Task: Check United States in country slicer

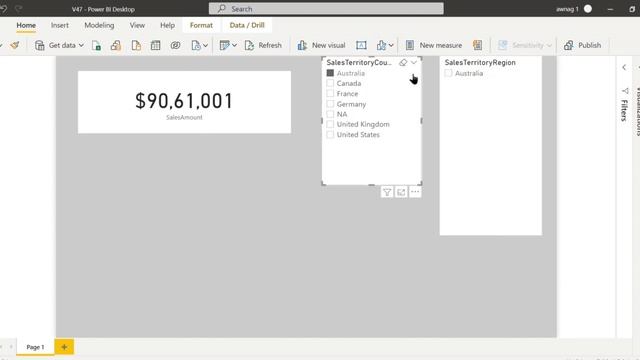Action: coord(330,135)
